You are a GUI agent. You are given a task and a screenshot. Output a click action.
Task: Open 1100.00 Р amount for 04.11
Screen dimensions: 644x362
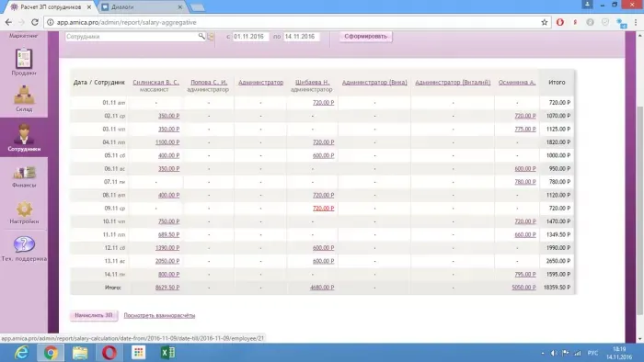(x=167, y=142)
